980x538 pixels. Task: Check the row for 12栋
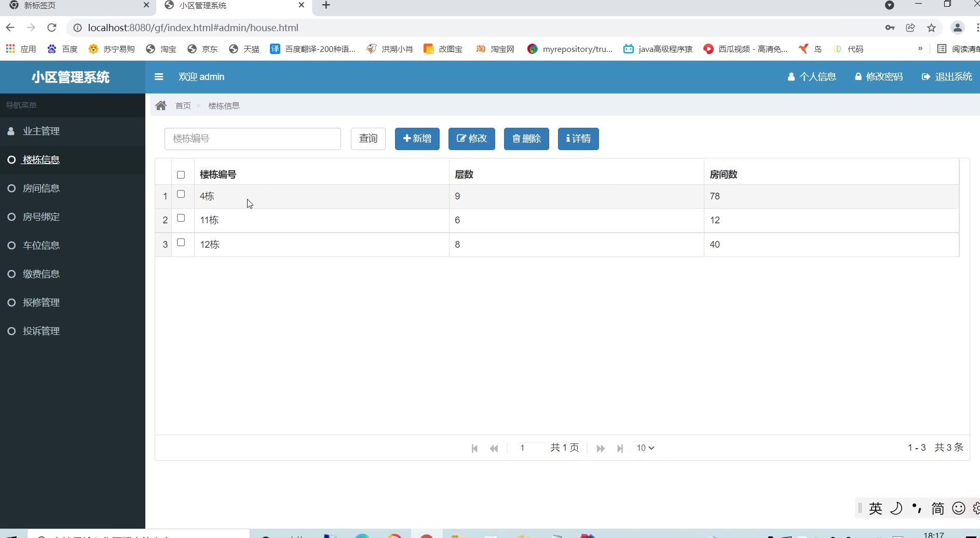pyautogui.click(x=181, y=243)
